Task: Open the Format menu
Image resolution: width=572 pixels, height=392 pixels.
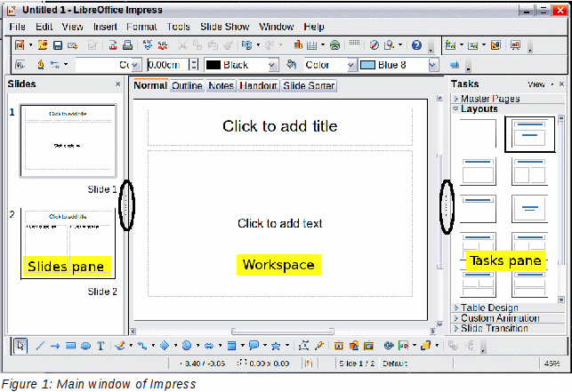Action: 141,27
